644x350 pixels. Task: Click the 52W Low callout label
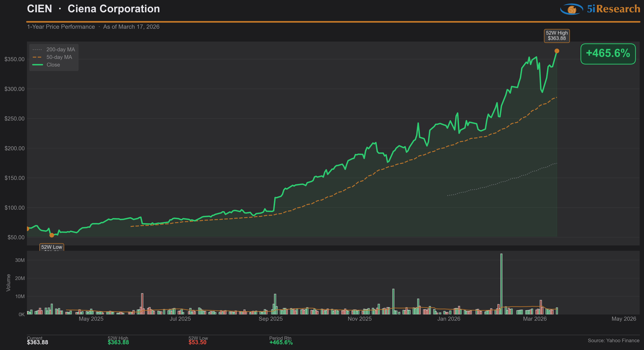52,247
